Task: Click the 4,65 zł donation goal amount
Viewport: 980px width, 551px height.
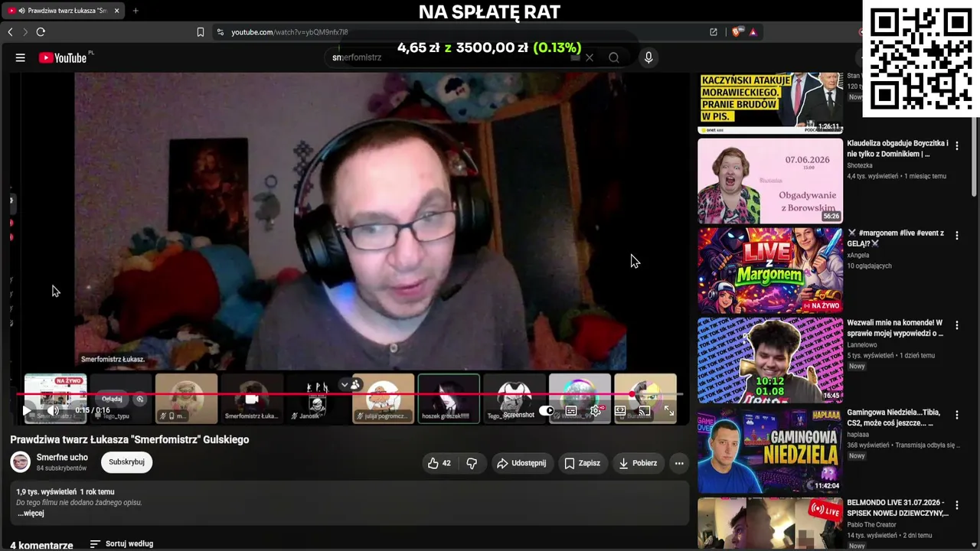Action: click(418, 47)
